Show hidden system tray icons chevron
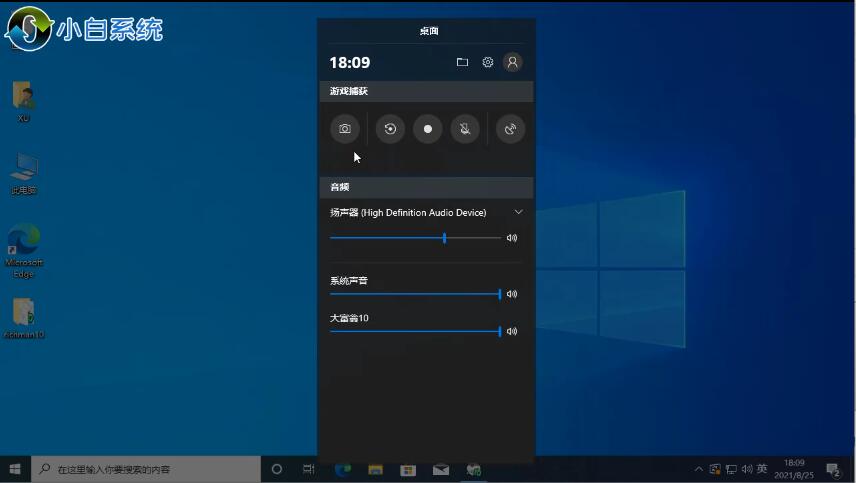The image size is (856, 483). click(698, 469)
